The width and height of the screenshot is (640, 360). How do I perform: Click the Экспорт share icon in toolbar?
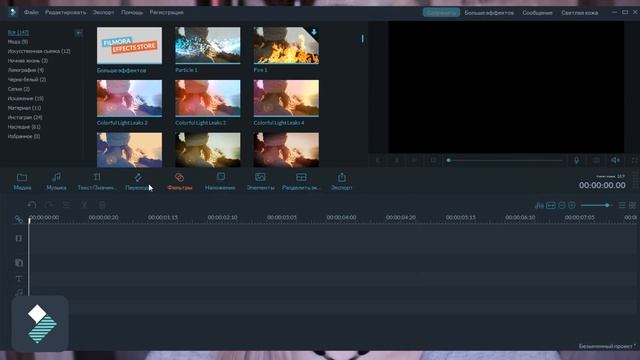point(342,177)
